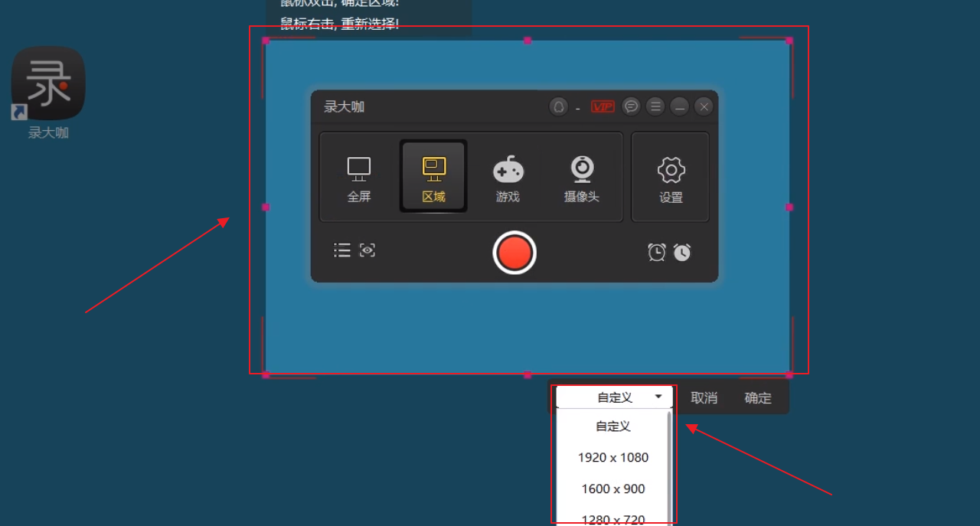Viewport: 980px width, 526px height.
Task: Open the hamburger menu in the title bar
Action: [655, 106]
